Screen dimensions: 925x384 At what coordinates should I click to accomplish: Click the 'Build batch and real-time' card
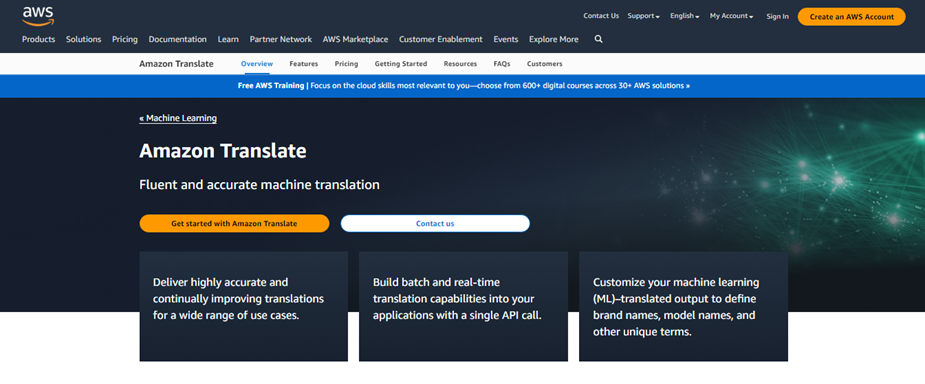[463, 306]
